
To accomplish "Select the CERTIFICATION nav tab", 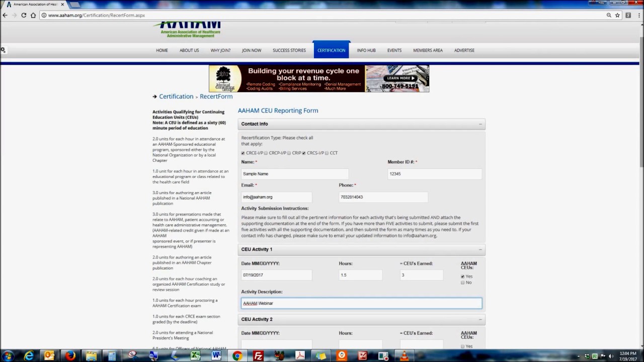I will tap(332, 50).
